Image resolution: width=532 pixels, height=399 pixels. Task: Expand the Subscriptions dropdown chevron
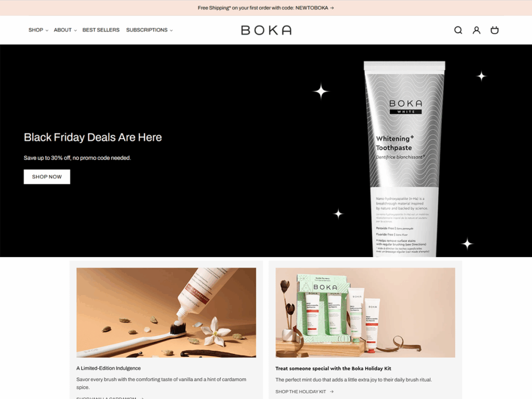point(171,30)
